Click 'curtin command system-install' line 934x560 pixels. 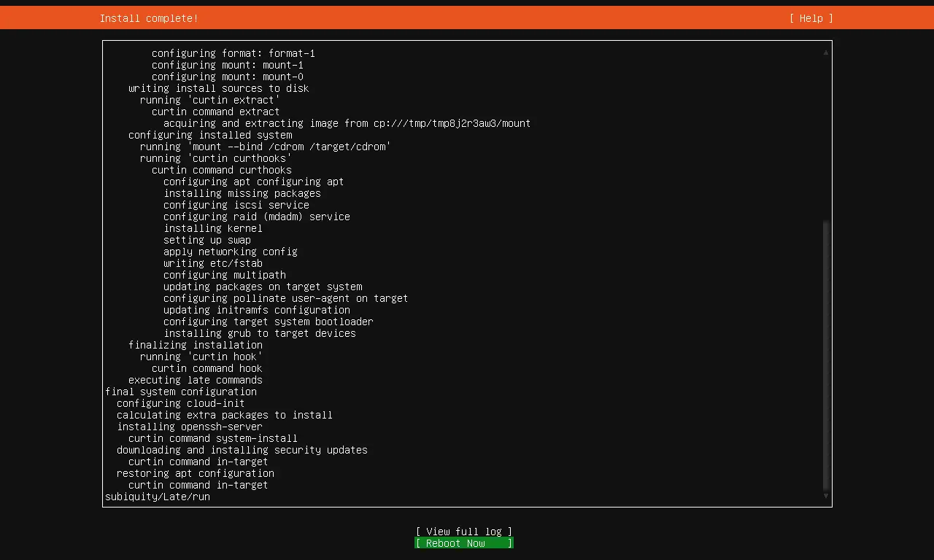pos(213,438)
